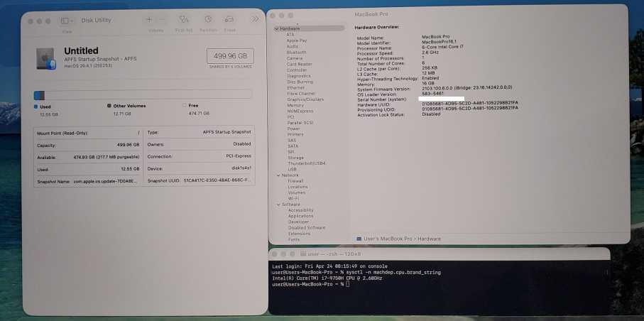Viewport: 644px width, 321px height.
Task: Select Storage in the Hardware list
Action: click(x=295, y=158)
